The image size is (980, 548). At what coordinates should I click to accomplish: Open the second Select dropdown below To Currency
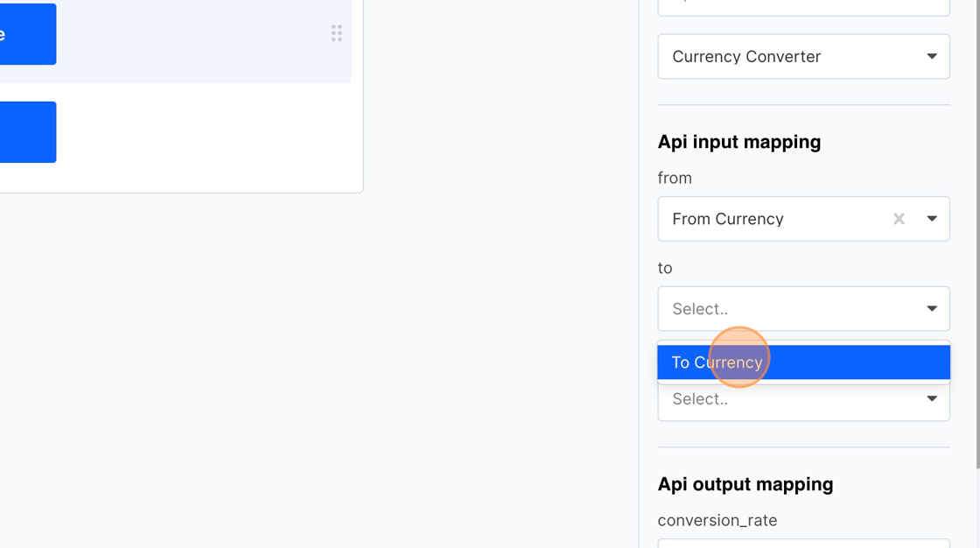803,398
